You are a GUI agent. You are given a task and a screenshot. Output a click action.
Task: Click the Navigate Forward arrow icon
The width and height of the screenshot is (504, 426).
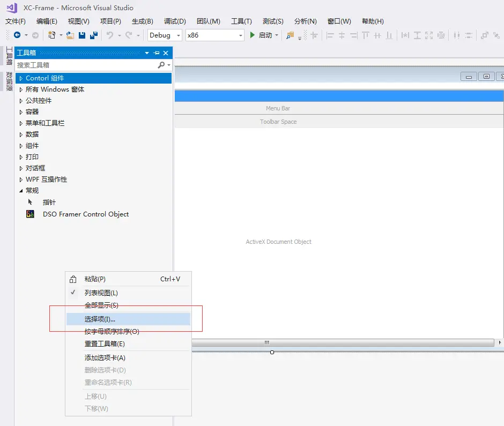coord(35,35)
